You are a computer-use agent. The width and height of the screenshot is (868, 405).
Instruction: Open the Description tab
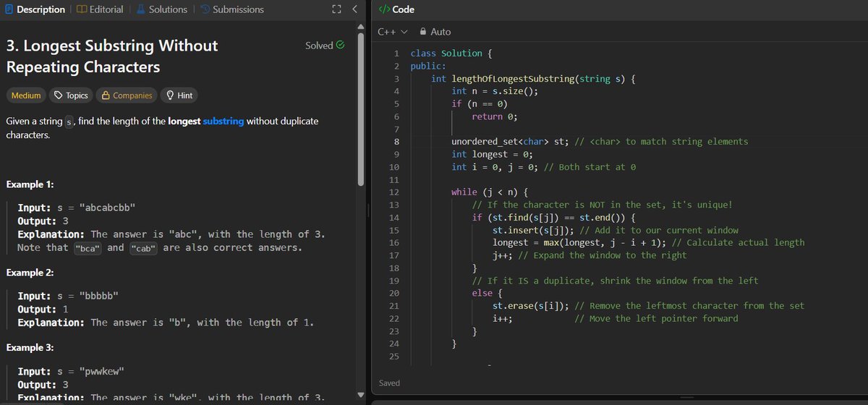point(33,9)
